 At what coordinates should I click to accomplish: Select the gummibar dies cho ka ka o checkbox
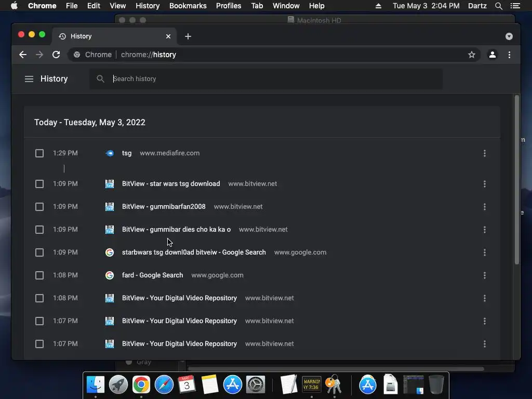point(39,230)
